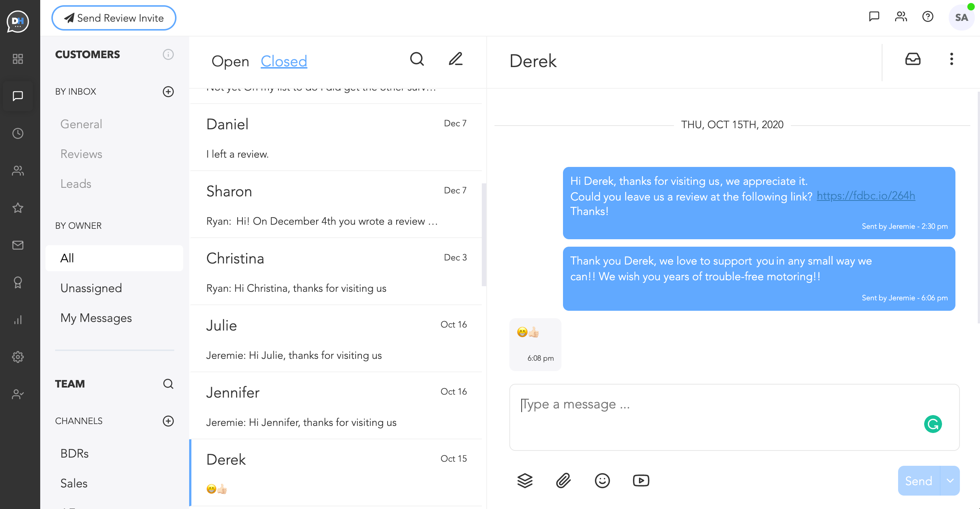This screenshot has width=980, height=509.
Task: Click the video message icon
Action: (x=641, y=480)
